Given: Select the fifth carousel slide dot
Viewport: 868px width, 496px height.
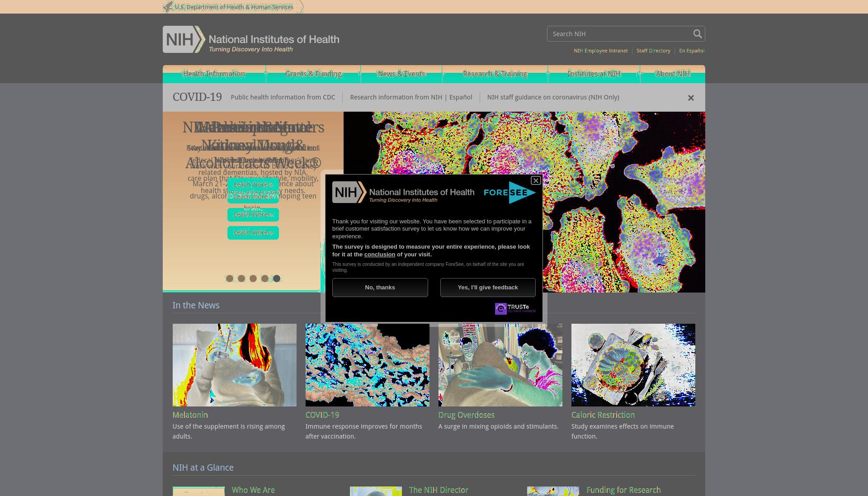Looking at the screenshot, I should (x=277, y=279).
